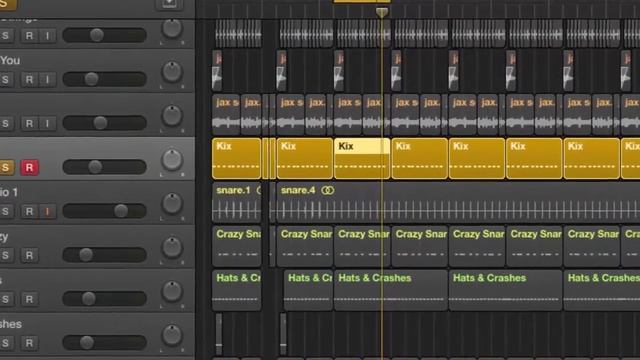
Task: Adjust volume fader of jax regions track
Action: (x=100, y=123)
